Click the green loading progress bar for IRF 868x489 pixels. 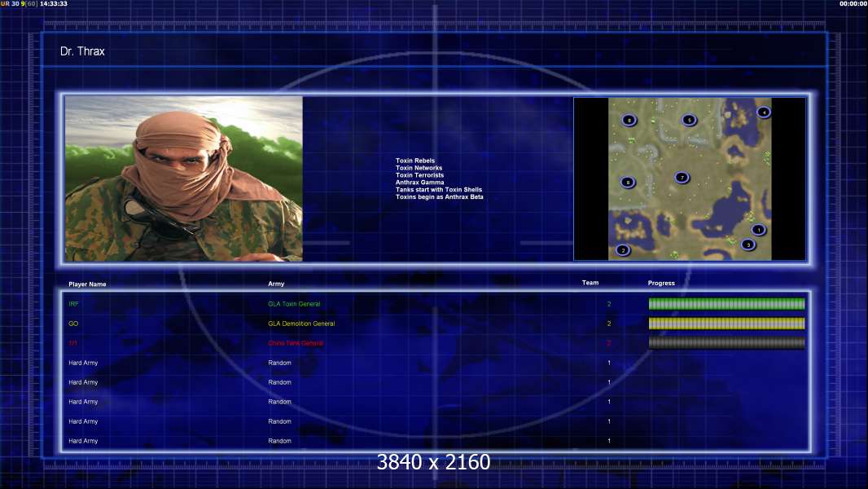coord(726,304)
